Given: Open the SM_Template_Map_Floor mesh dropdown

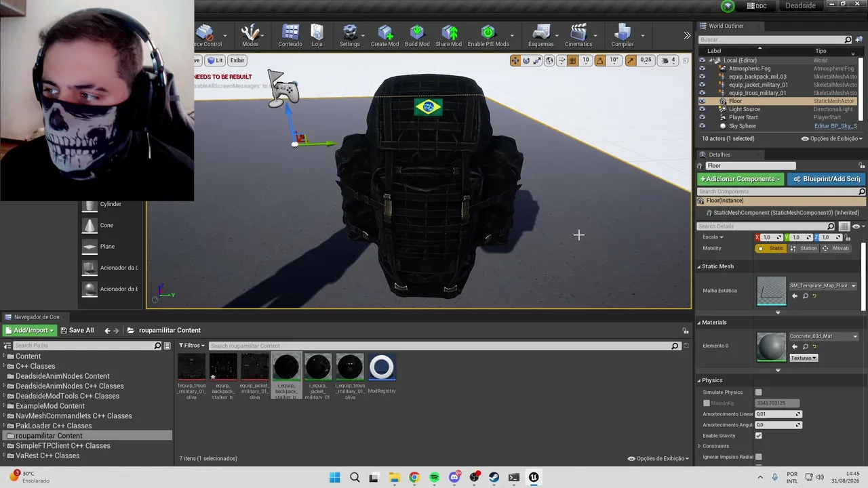Looking at the screenshot, I should click(823, 285).
